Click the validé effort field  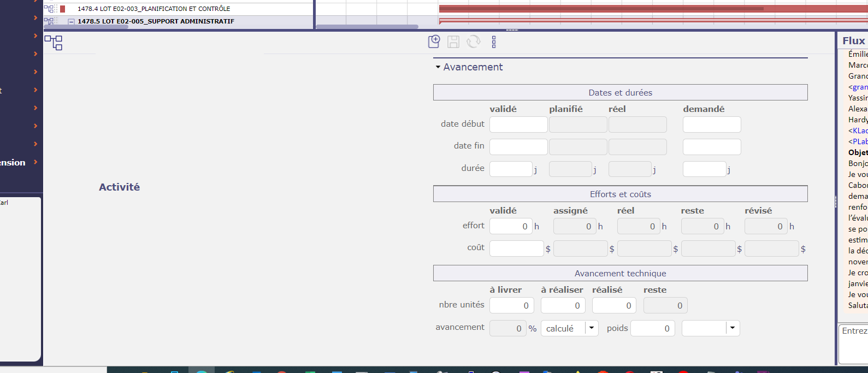point(511,226)
